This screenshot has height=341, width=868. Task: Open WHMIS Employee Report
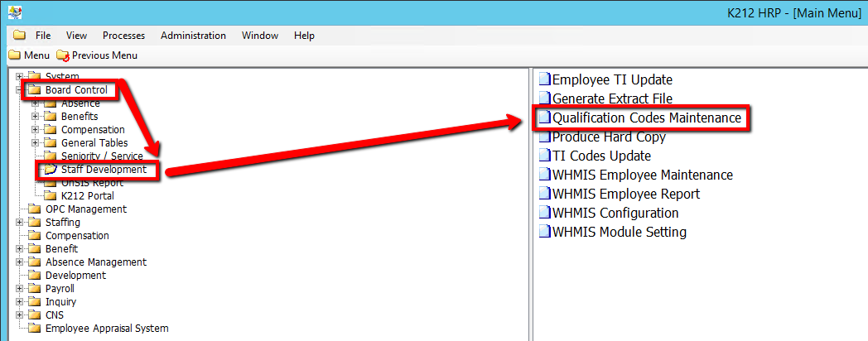click(625, 195)
